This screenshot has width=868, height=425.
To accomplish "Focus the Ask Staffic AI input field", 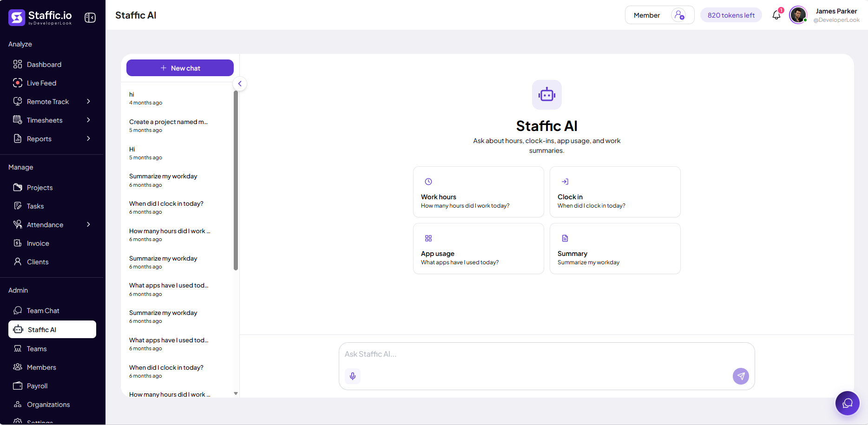I will [x=547, y=354].
